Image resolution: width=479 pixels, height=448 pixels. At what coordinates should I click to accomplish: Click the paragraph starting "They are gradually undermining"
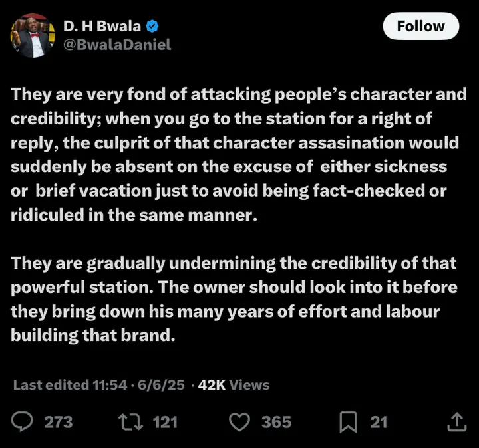pyautogui.click(x=234, y=299)
